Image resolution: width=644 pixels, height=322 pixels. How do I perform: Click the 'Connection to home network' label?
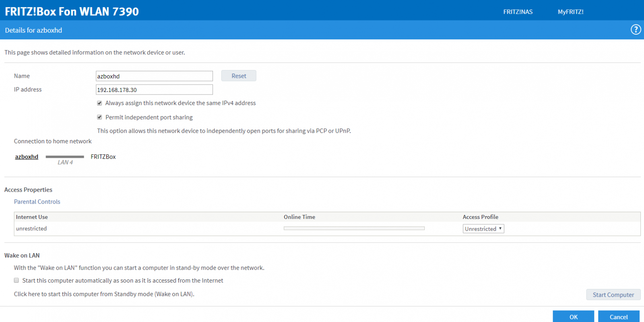(x=53, y=141)
